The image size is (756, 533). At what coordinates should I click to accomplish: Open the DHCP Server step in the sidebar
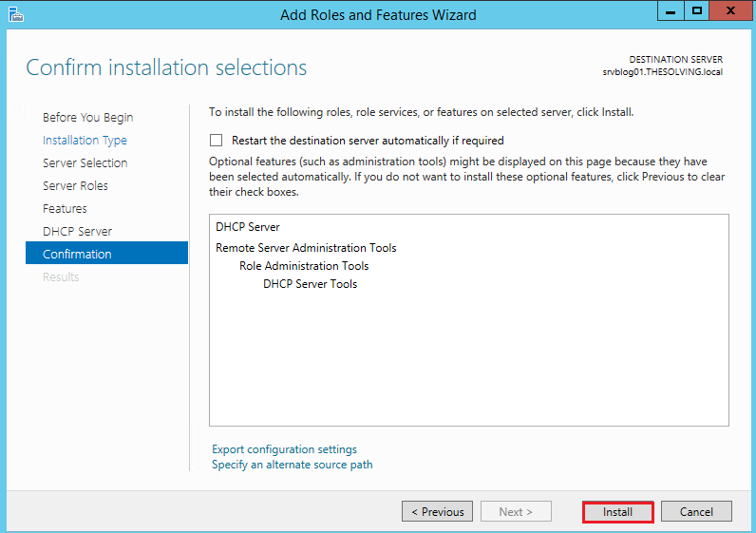click(x=77, y=232)
